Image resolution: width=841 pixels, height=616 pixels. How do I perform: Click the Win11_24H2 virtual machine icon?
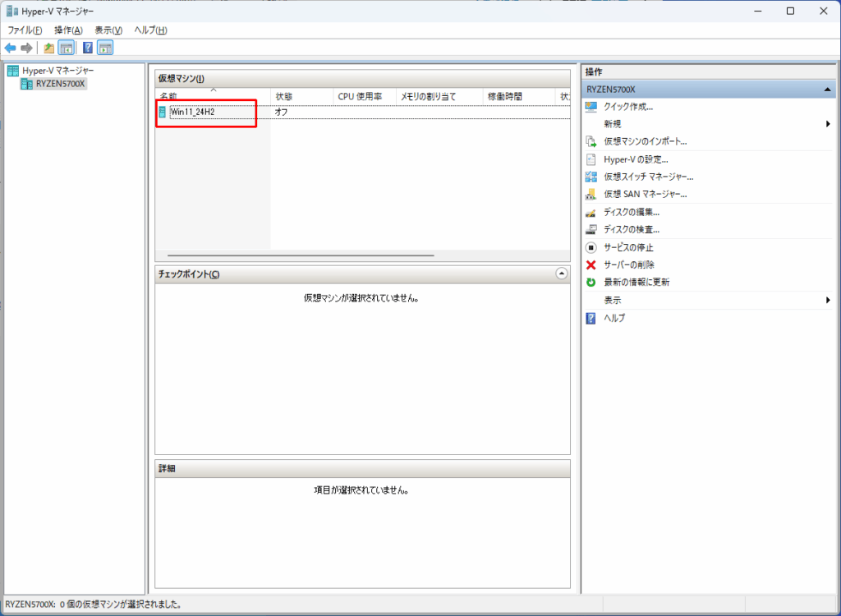click(x=162, y=113)
